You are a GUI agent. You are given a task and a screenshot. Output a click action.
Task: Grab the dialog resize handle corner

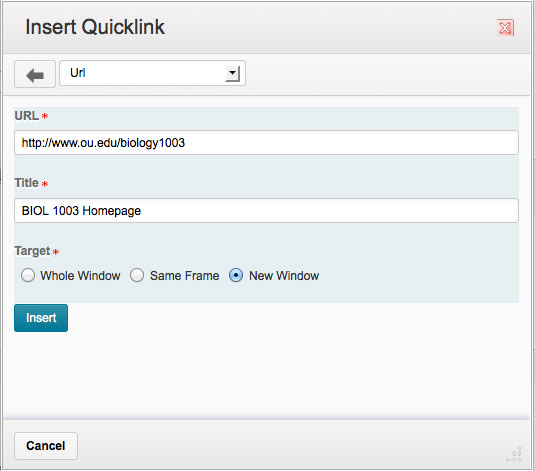click(x=514, y=454)
